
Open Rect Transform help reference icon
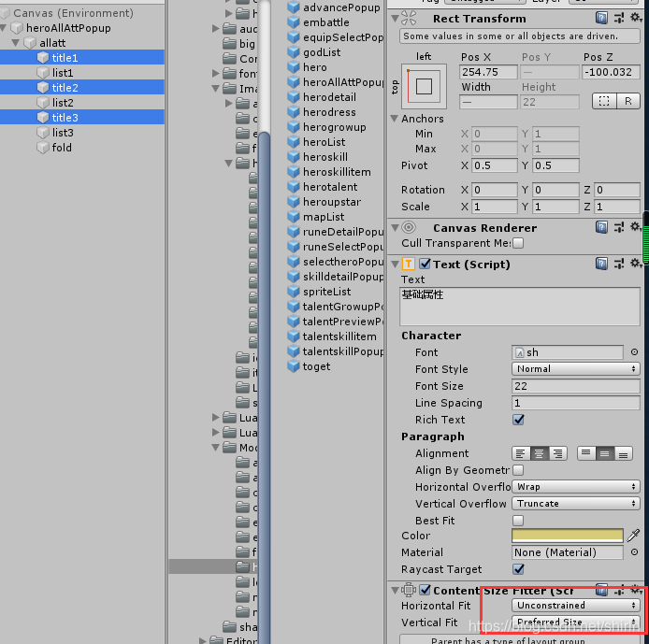(602, 18)
